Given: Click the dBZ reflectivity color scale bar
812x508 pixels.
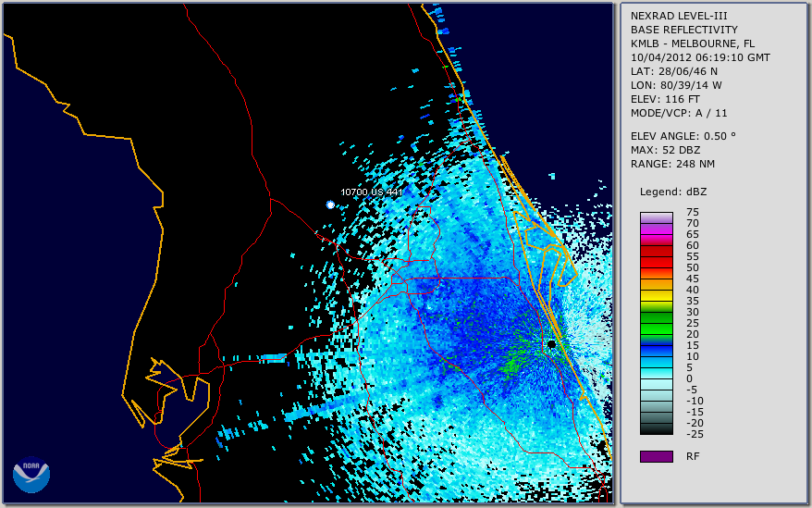Looking at the screenshot, I should 656,324.
